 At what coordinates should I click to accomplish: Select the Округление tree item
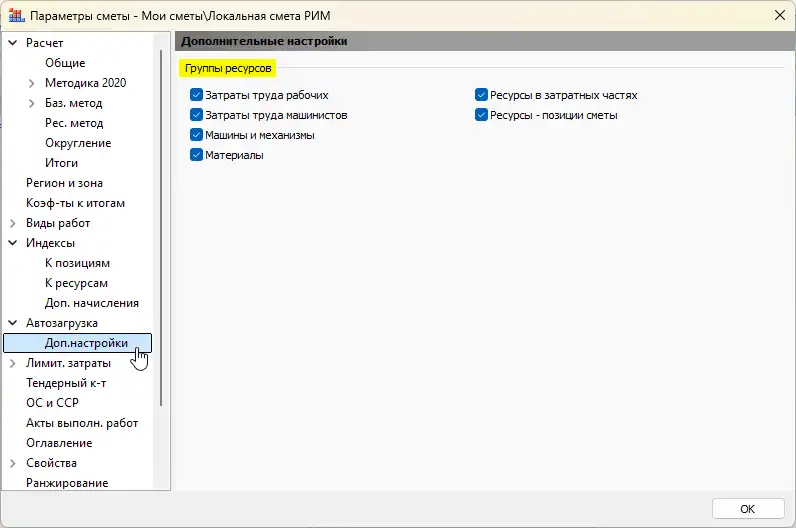click(78, 143)
